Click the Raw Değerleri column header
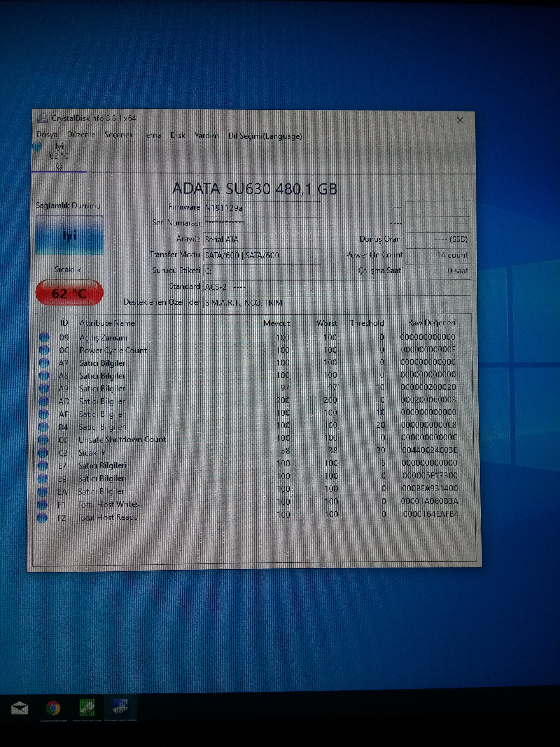This screenshot has height=747, width=560. click(x=431, y=323)
